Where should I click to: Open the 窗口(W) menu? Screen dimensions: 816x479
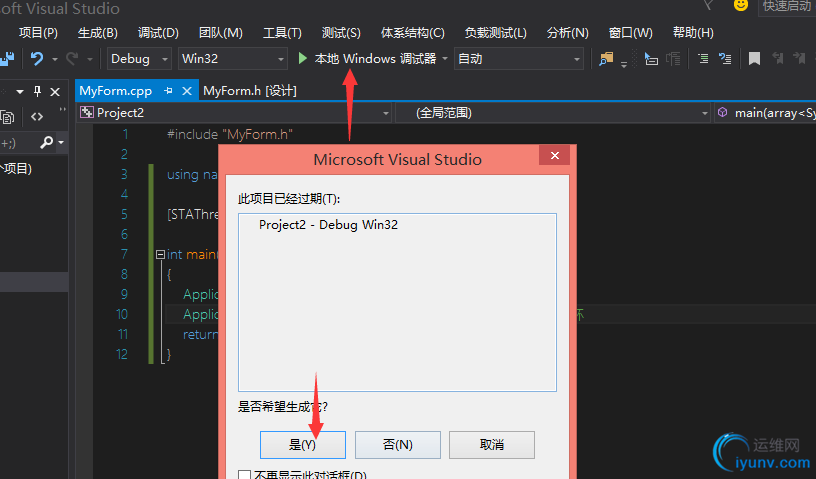click(x=630, y=33)
